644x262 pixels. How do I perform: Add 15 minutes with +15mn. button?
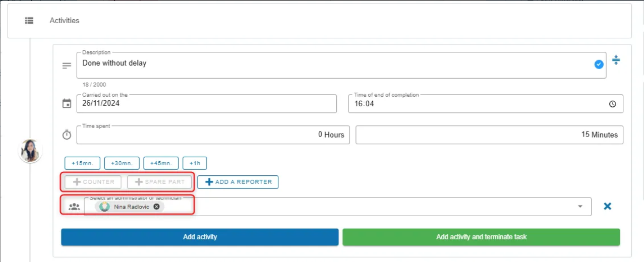coord(82,163)
